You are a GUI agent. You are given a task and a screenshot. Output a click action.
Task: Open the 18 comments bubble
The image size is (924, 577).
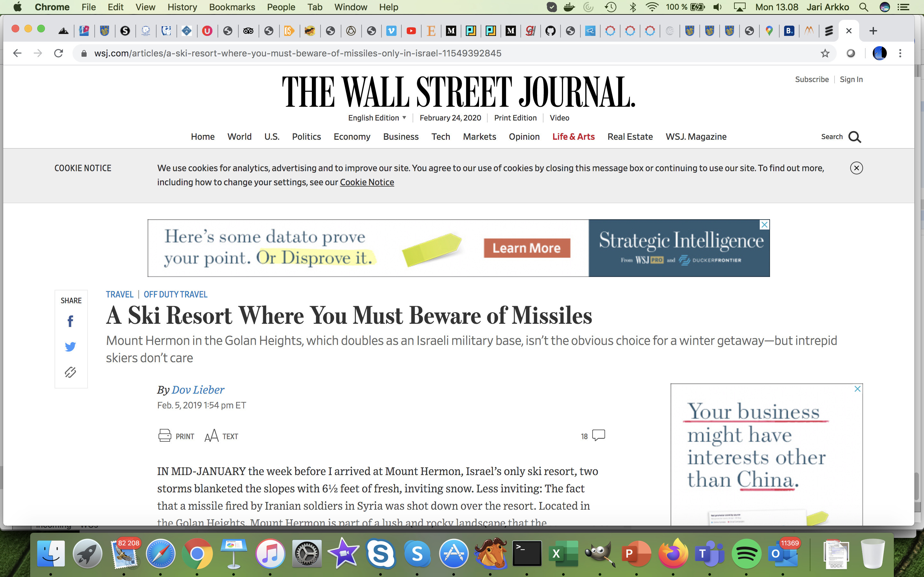pos(598,435)
